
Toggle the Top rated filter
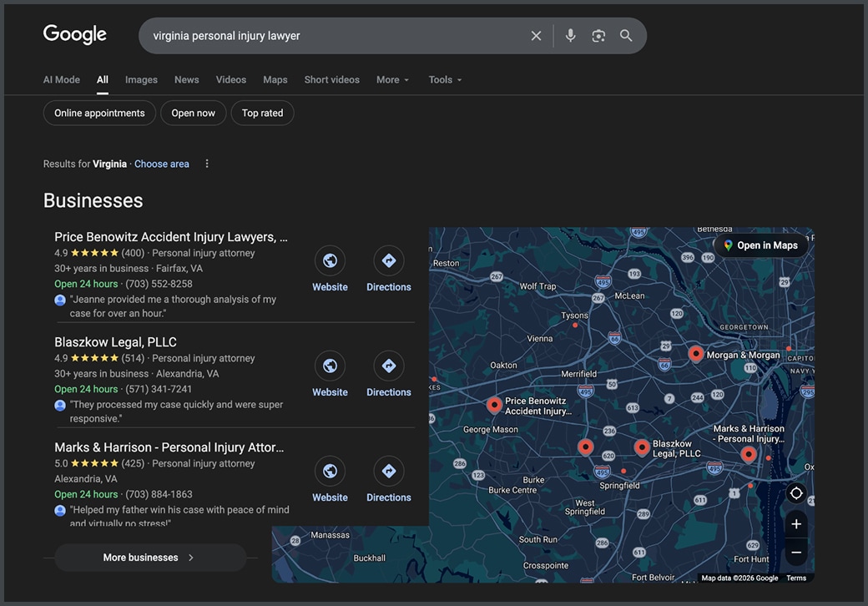click(x=262, y=114)
